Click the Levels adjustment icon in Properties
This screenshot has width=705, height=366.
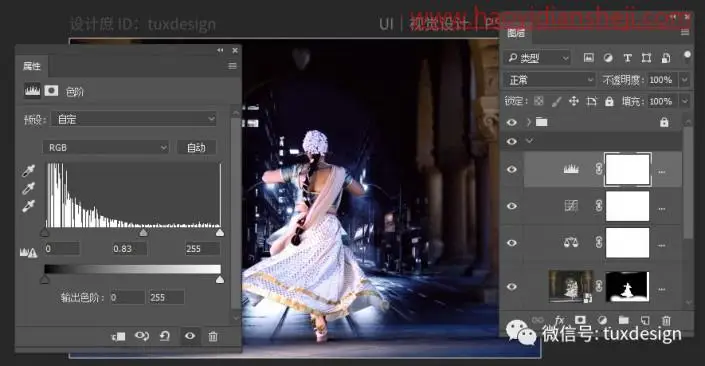coord(32,91)
